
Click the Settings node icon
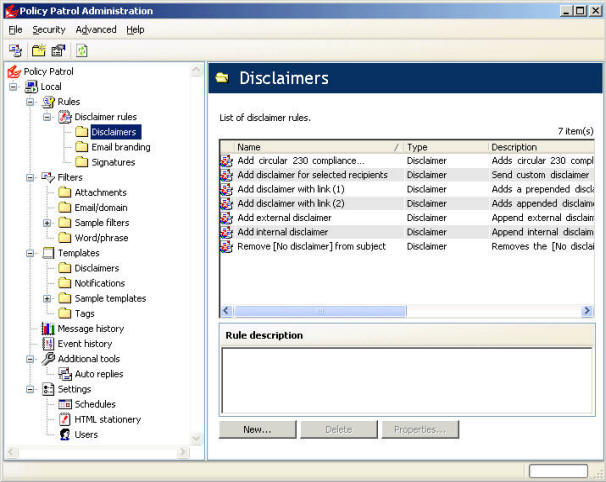[48, 389]
